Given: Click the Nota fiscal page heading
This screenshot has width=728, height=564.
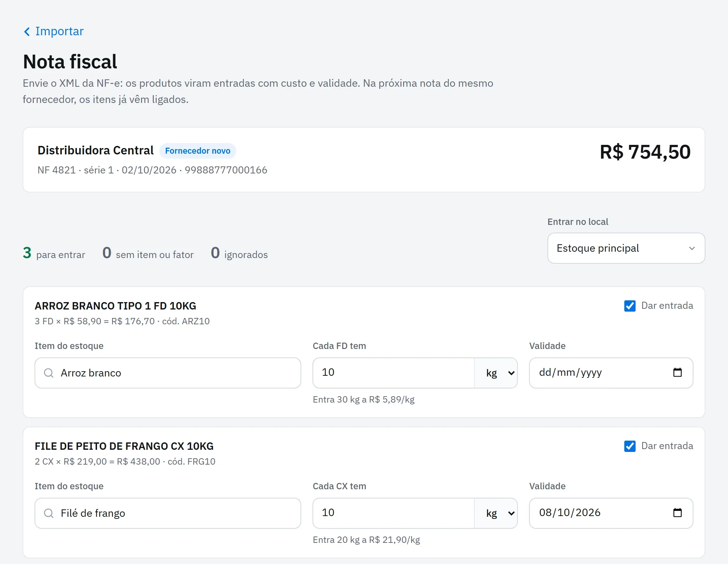Looking at the screenshot, I should tap(70, 62).
